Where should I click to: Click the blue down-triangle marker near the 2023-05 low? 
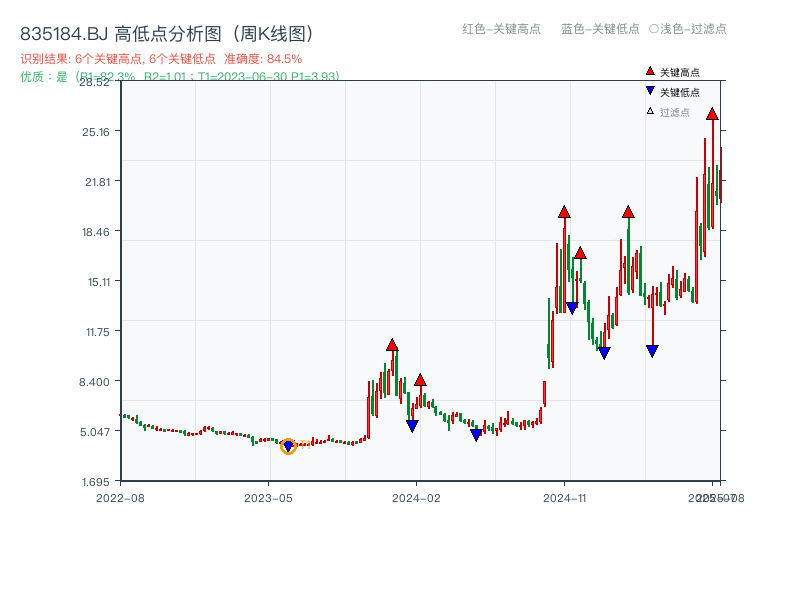(290, 444)
